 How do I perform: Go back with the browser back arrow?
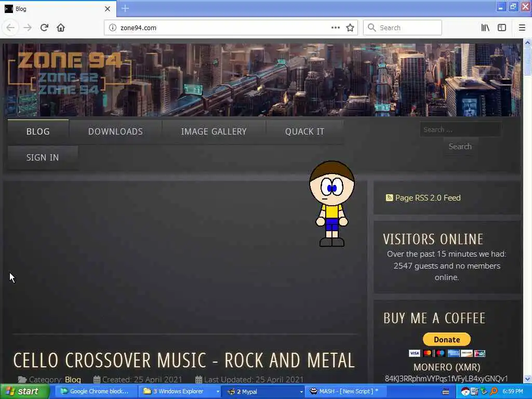pyautogui.click(x=10, y=28)
